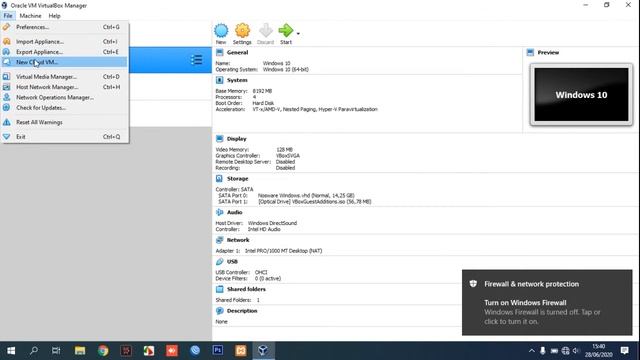
Task: Choose Export Appliance menu entry
Action: [x=64, y=52]
